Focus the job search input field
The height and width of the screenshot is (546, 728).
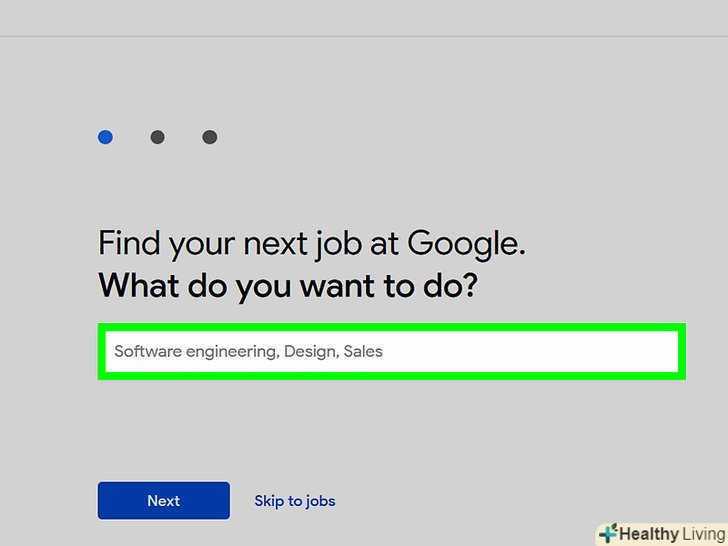pos(391,351)
